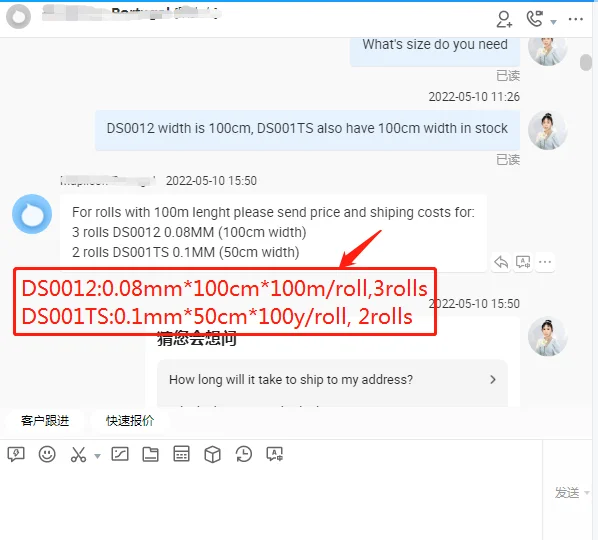
Task: Click the add contact icon
Action: (504, 19)
